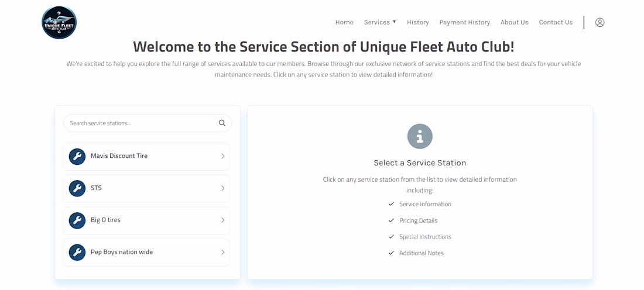Click the wrench icon beside Mavis Discount Tire

click(77, 157)
